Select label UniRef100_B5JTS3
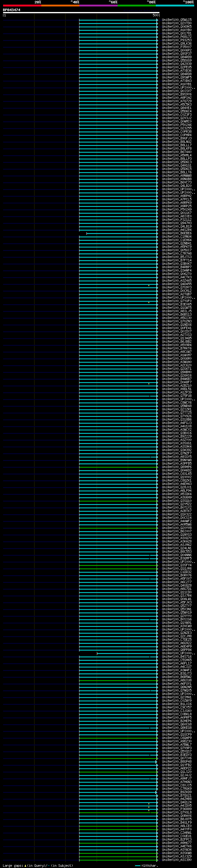Screen dimensions: 197x868 (x=177, y=257)
